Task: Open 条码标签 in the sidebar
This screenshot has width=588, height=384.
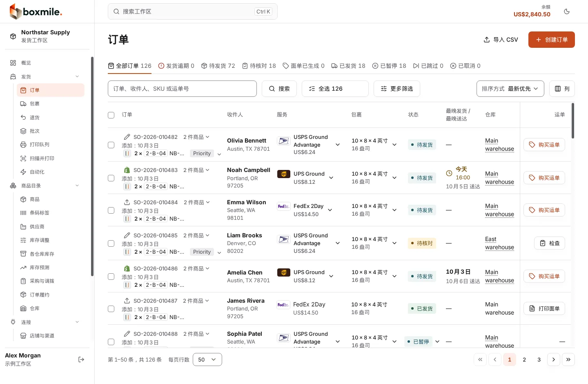Action: [51, 213]
